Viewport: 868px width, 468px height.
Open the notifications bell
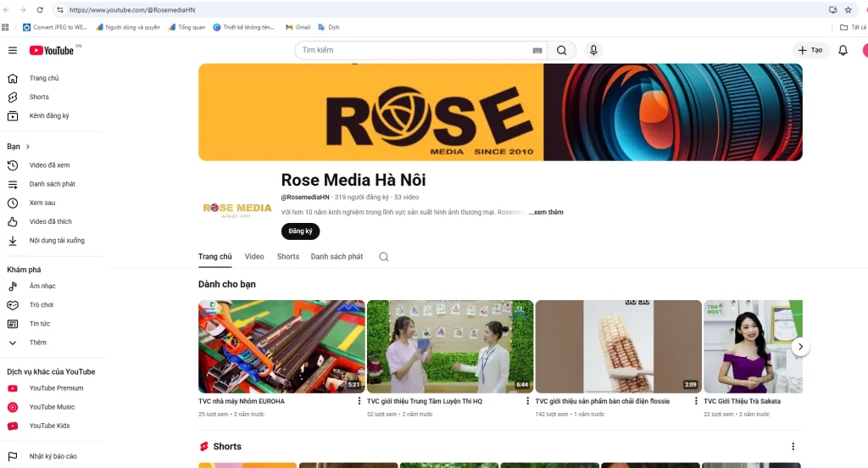pyautogui.click(x=843, y=50)
